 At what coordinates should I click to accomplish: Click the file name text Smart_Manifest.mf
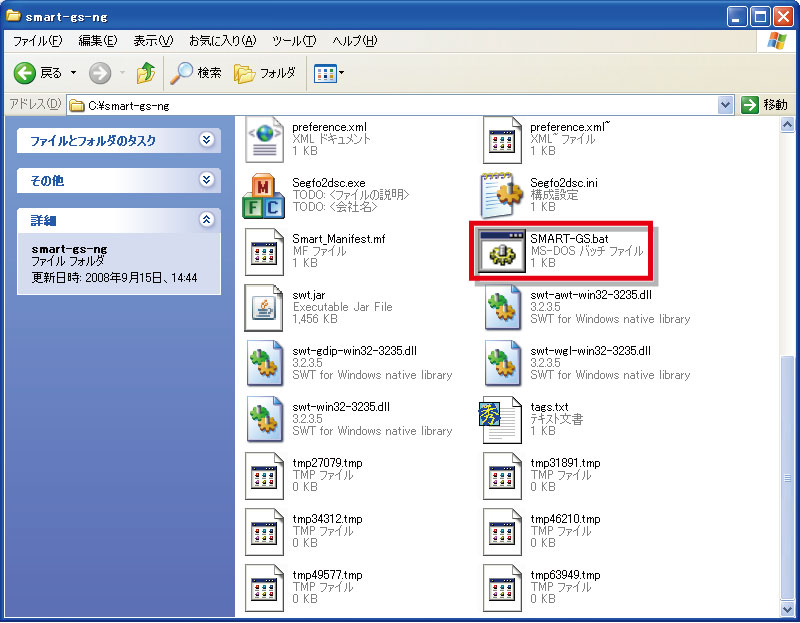tap(339, 239)
